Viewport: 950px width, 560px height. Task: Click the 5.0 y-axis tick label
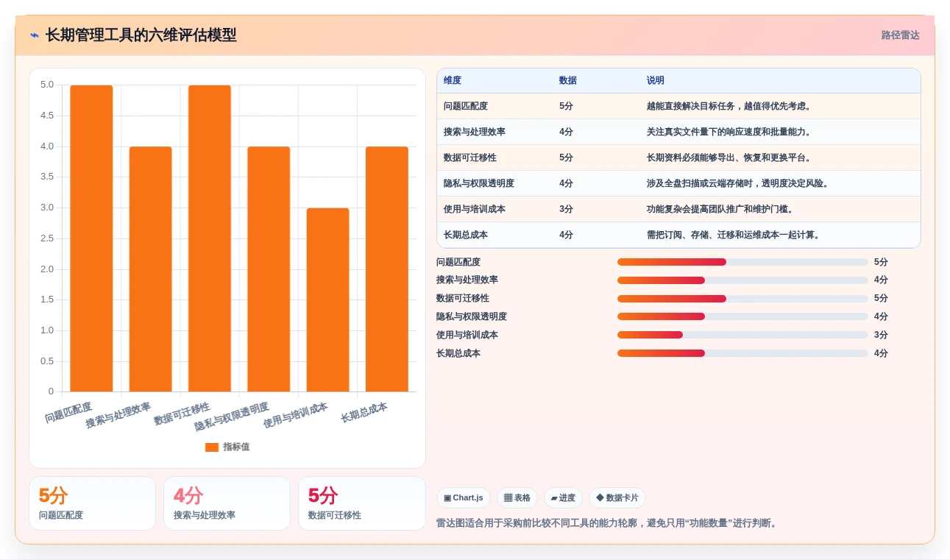[47, 85]
